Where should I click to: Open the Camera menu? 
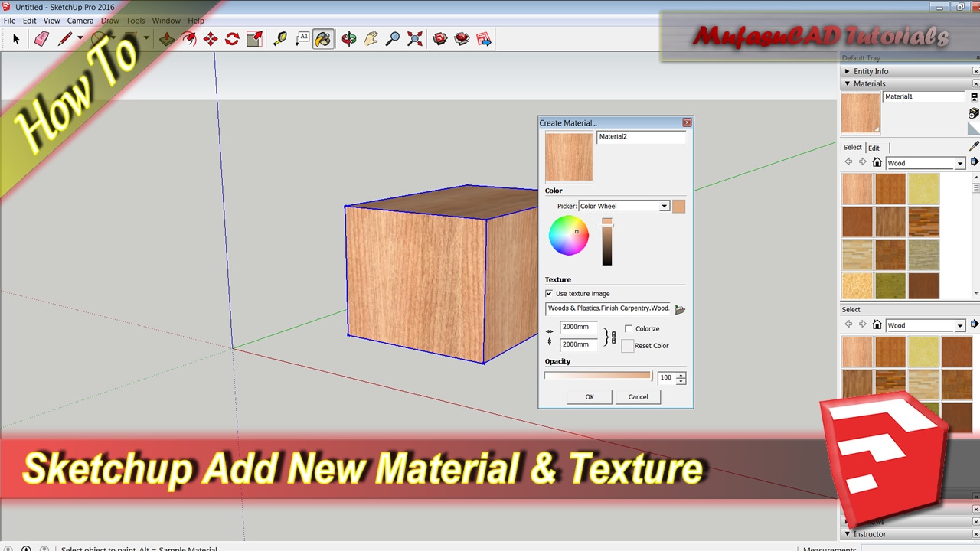click(x=80, y=21)
